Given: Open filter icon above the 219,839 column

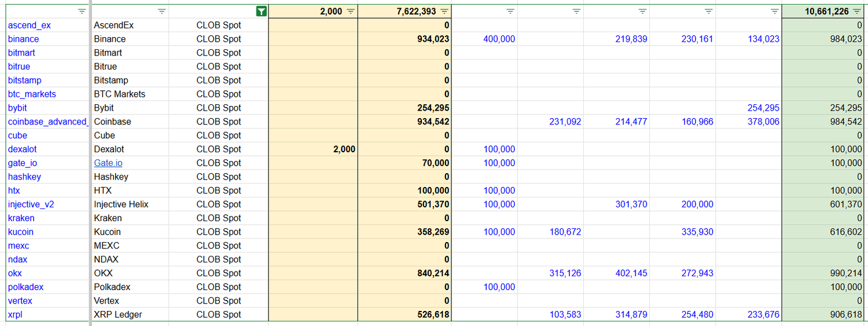Looking at the screenshot, I should [642, 11].
